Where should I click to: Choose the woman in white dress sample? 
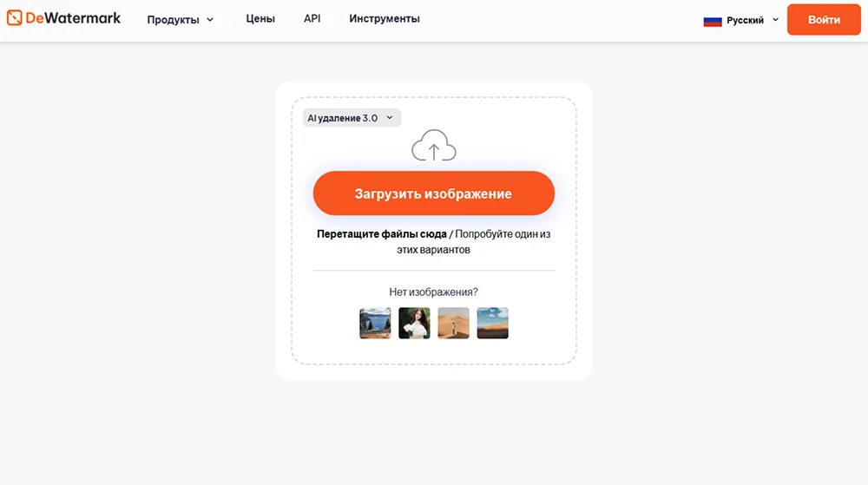click(x=414, y=323)
